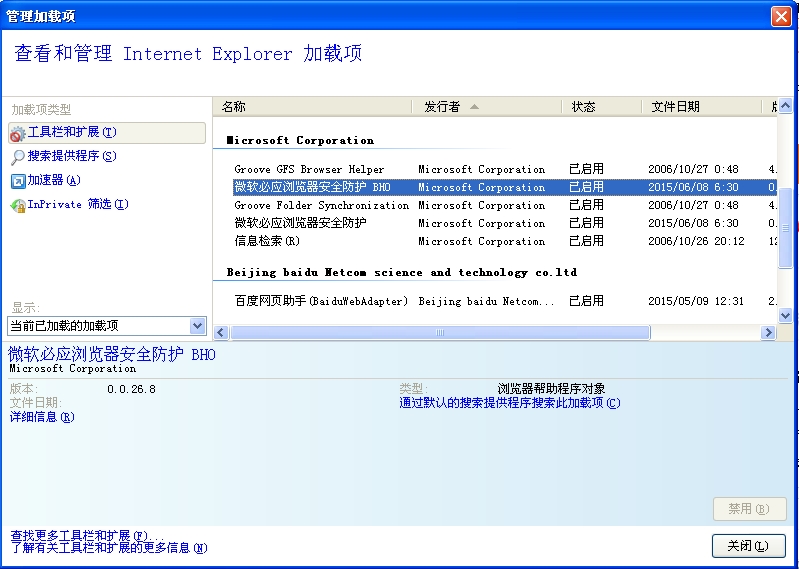The height and width of the screenshot is (569, 799).
Task: Open 了解有关工具栏和扩展的更多信息 link
Action: (108, 548)
